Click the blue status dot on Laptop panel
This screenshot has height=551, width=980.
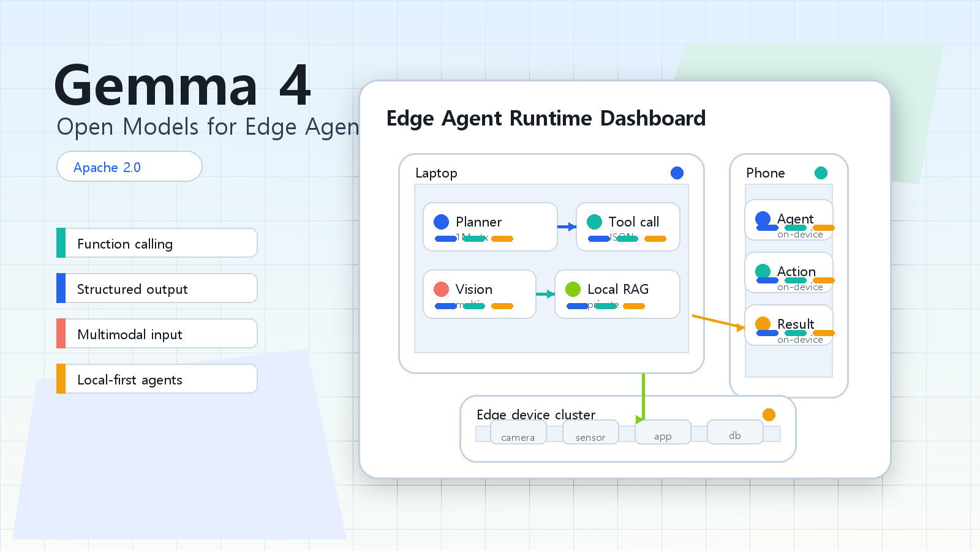(677, 173)
